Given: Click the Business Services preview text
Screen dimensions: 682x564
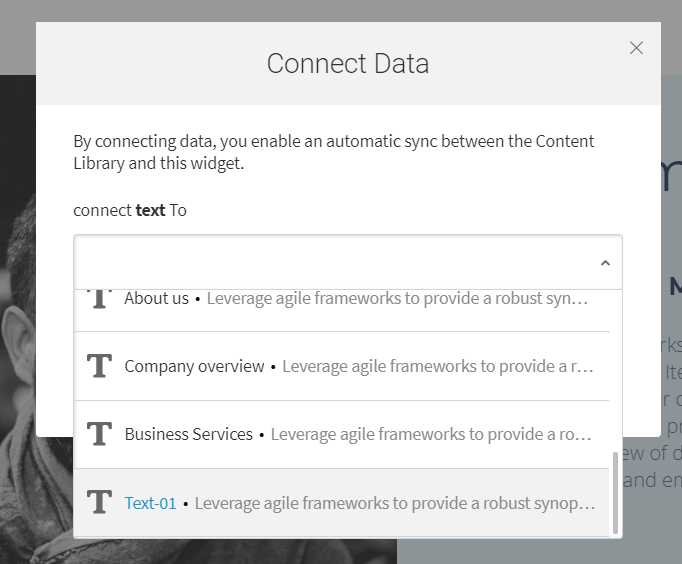Looking at the screenshot, I should pos(431,434).
